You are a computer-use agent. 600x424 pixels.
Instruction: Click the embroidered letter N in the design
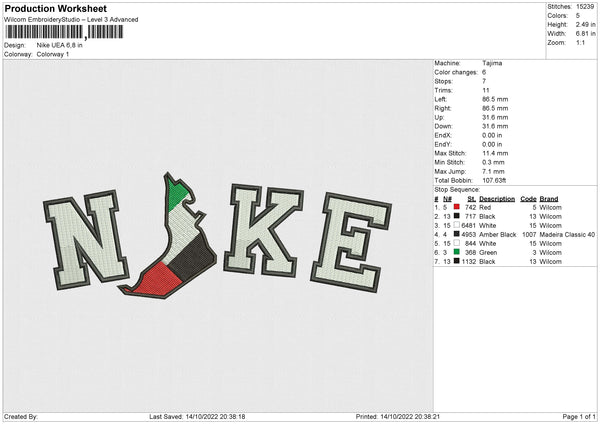pos(86,240)
